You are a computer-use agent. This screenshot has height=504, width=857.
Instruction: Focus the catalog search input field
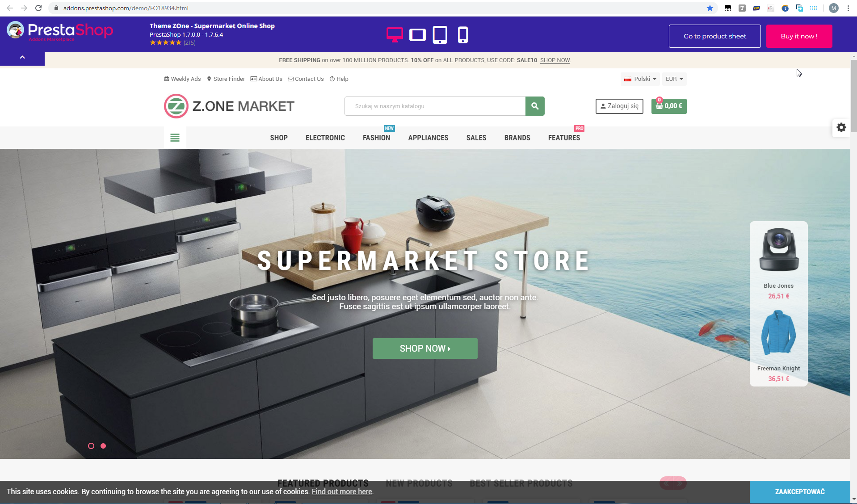pos(435,106)
